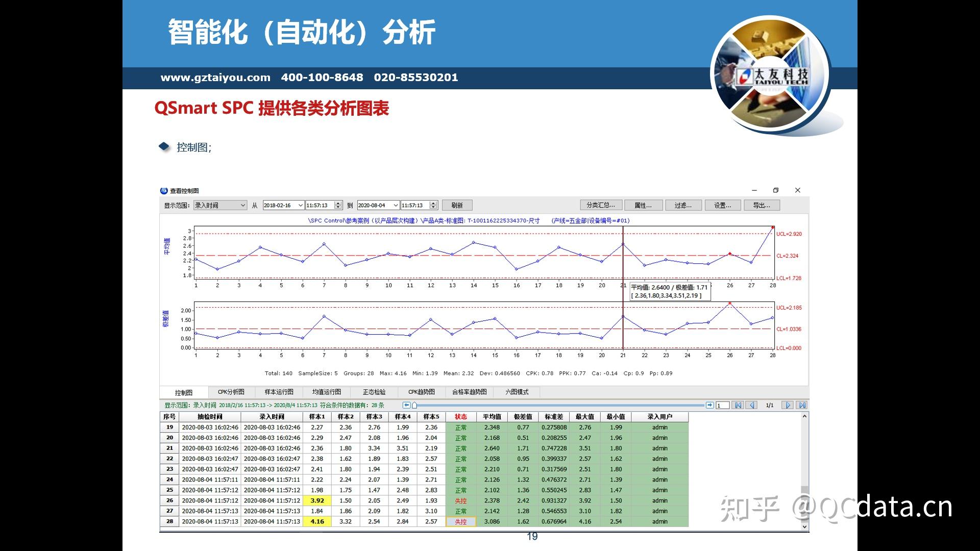Click the page number input field showing 1
The width and height of the screenshot is (980, 551).
coord(722,405)
